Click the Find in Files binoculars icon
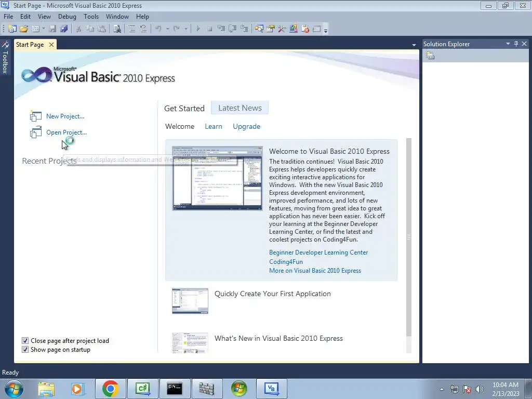This screenshot has width=532, height=399. coord(117,29)
